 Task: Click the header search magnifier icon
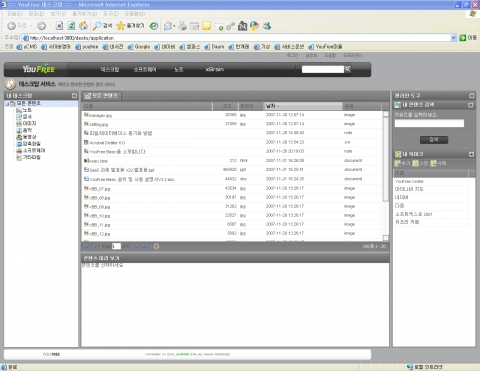coord(348,69)
